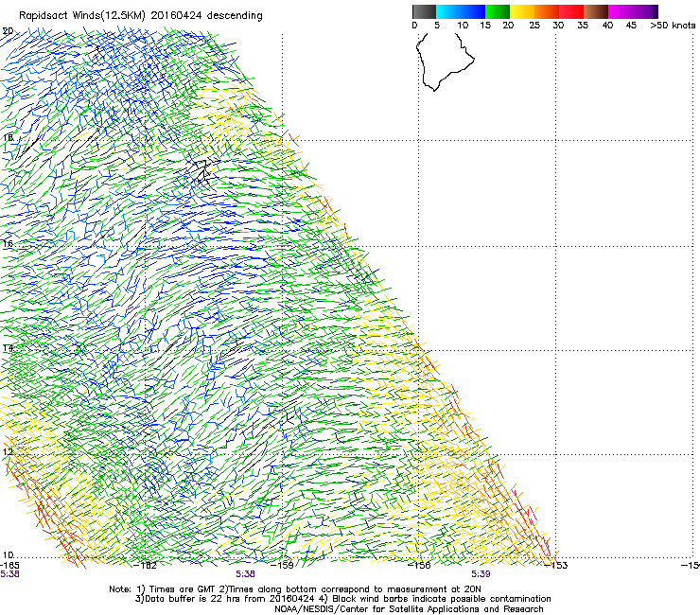Click the '40' legend scale label

(607, 26)
